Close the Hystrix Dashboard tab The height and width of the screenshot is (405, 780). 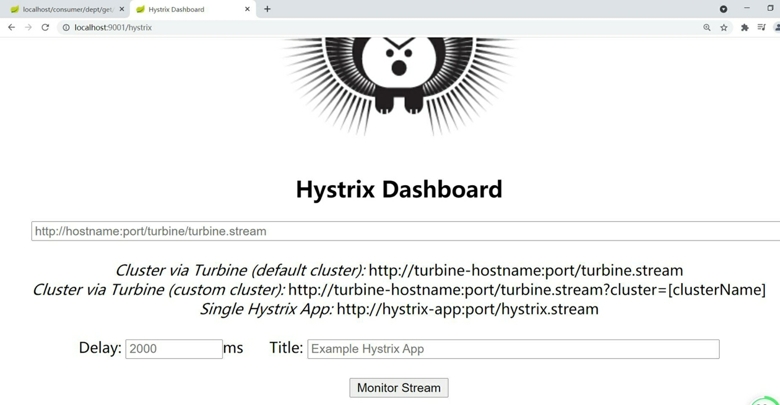[247, 9]
